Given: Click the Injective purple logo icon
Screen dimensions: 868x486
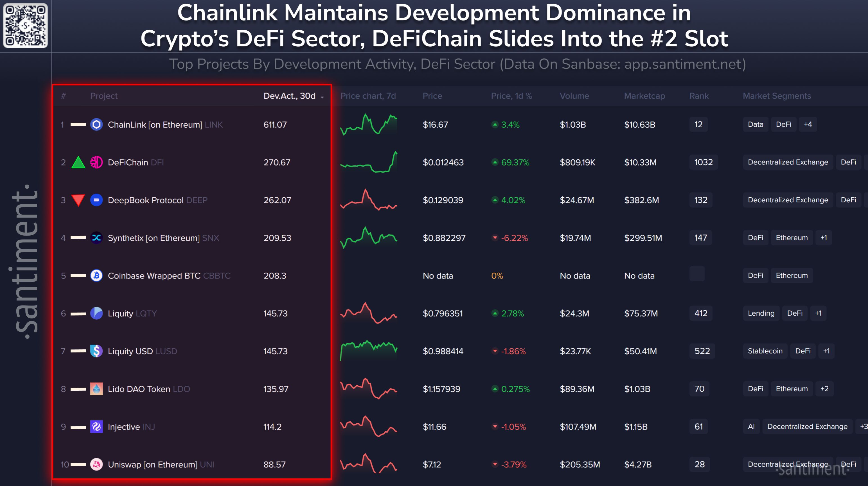Looking at the screenshot, I should pyautogui.click(x=96, y=426).
